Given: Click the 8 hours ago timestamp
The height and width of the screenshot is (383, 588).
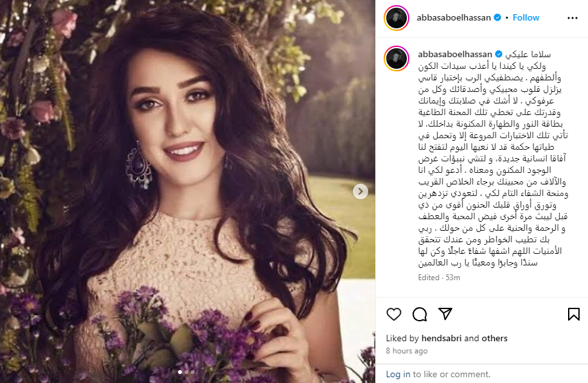Looking at the screenshot, I should pos(407,351).
